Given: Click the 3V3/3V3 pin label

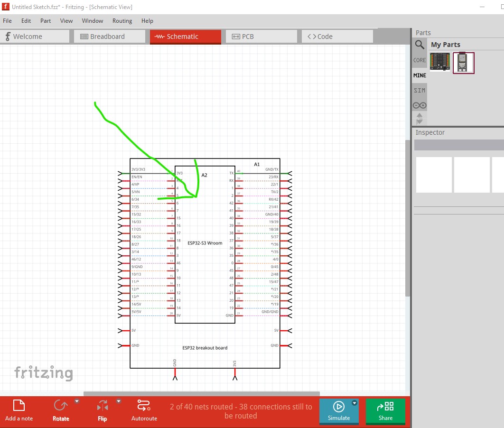Looking at the screenshot, I should coord(138,169).
